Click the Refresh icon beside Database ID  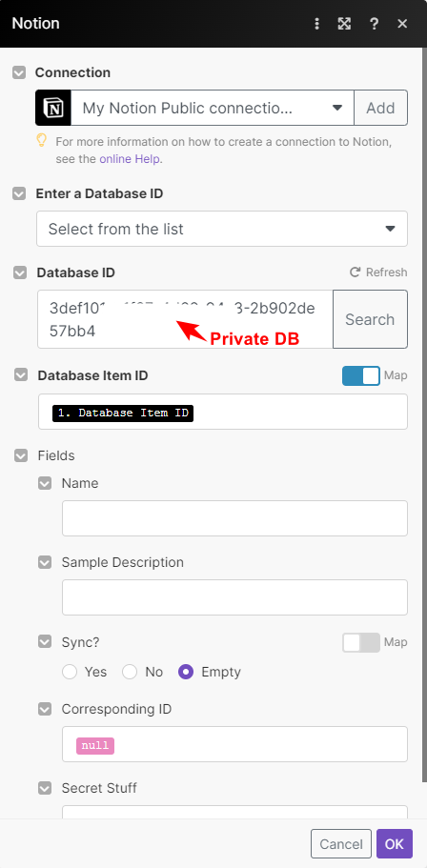pos(355,272)
